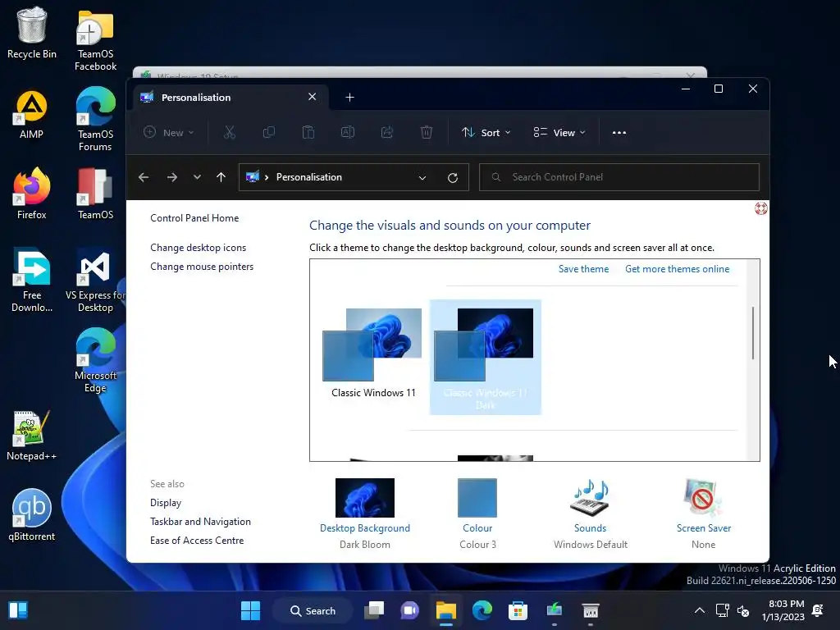The width and height of the screenshot is (840, 630).
Task: Select qBittorrent desktop shortcut
Action: pos(32,515)
